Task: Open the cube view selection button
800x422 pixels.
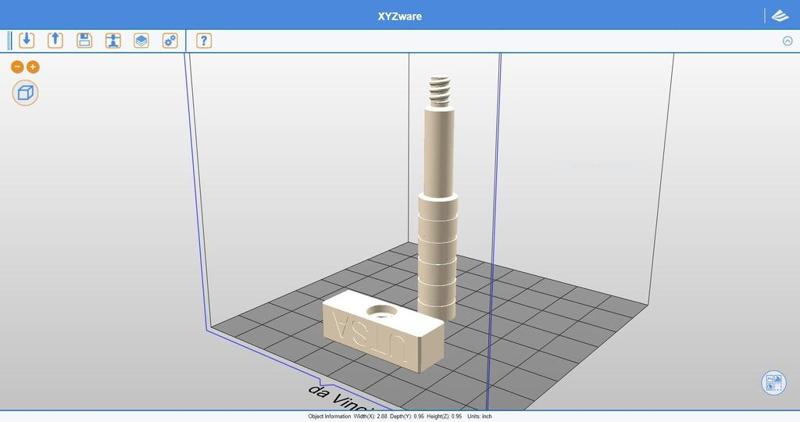Action: click(x=25, y=93)
